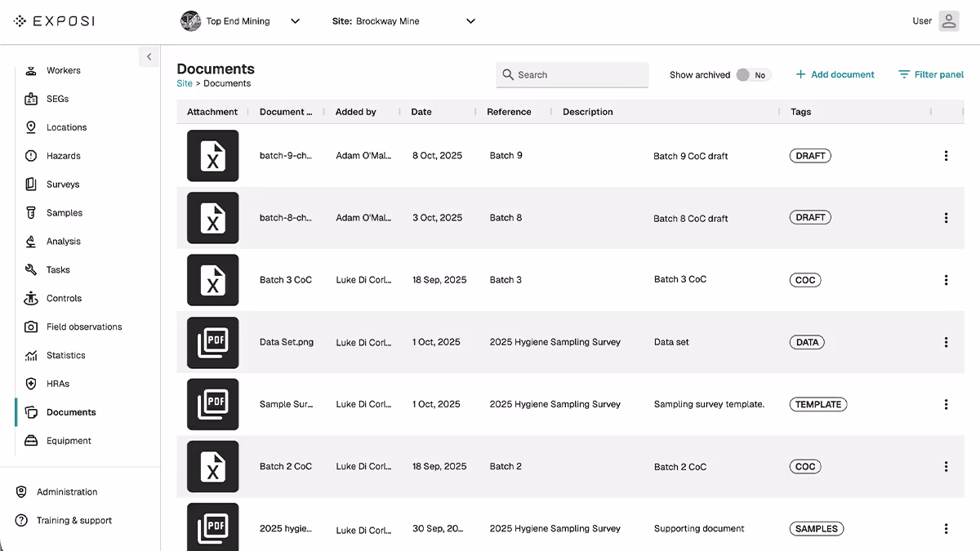Viewport: 980px width, 551px height.
Task: Enable the Show archived toggle
Action: point(751,74)
